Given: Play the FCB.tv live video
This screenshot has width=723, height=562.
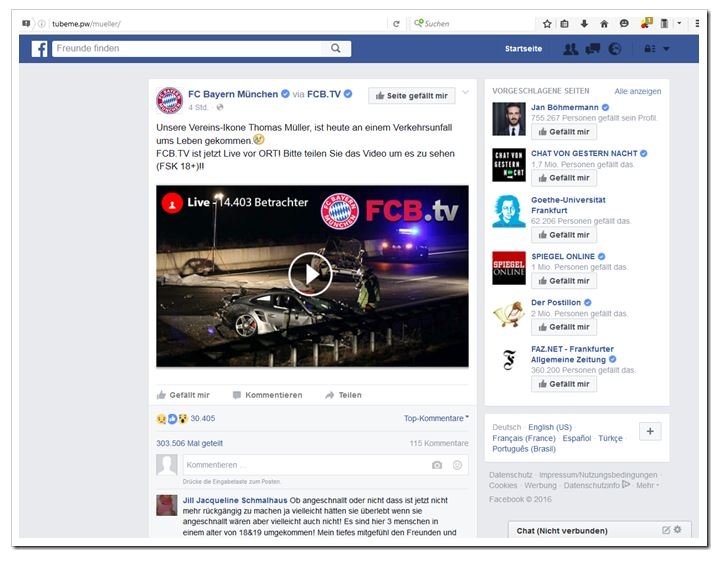Looking at the screenshot, I should [310, 274].
